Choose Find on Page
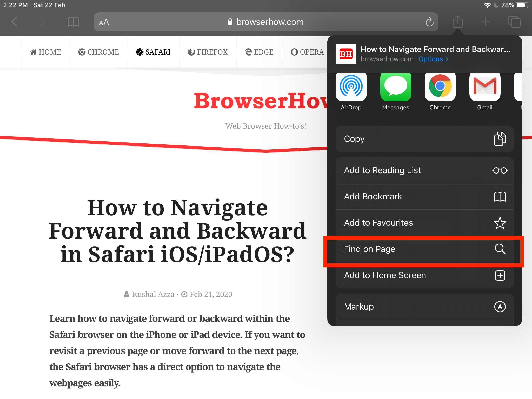532x399 pixels. [425, 249]
